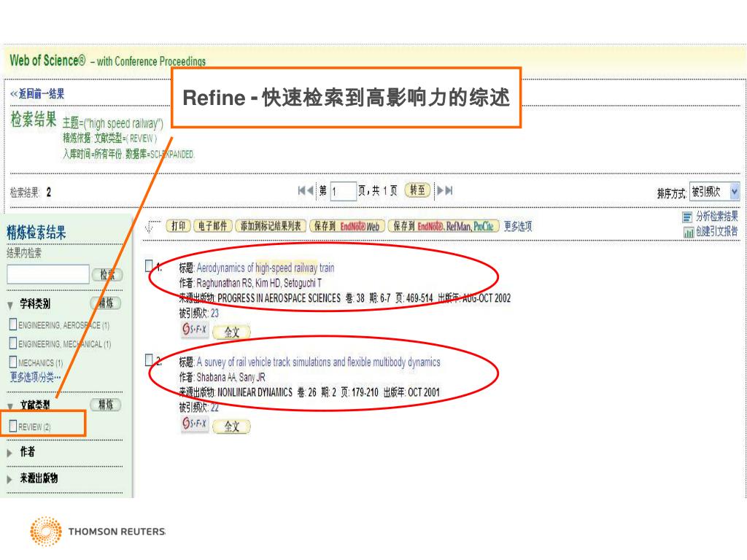Expand the 来源出版物 section

point(9,480)
